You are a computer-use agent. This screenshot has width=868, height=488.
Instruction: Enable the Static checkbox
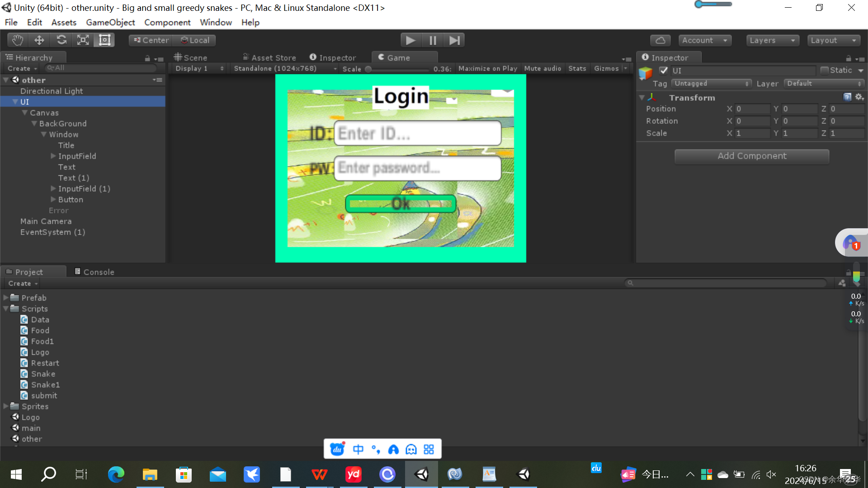[825, 70]
